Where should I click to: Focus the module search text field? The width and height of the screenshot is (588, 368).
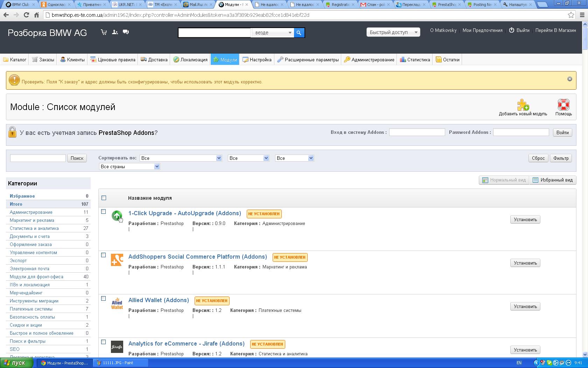click(x=38, y=158)
